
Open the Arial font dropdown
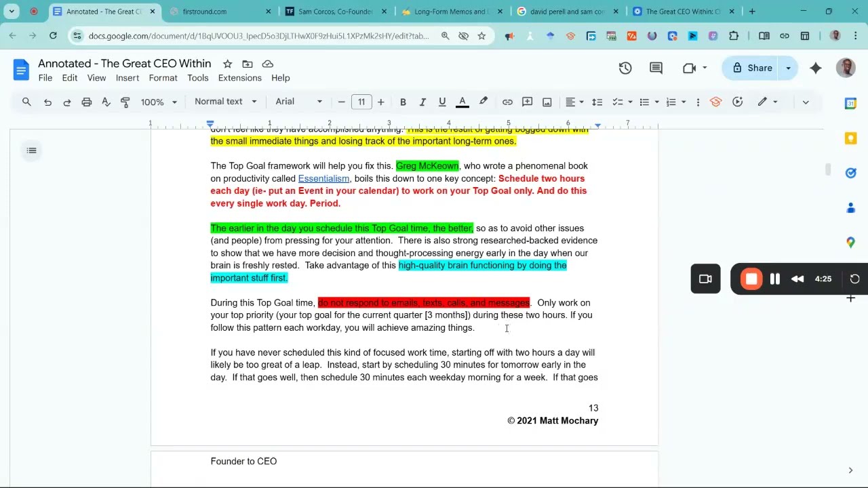pyautogui.click(x=298, y=102)
